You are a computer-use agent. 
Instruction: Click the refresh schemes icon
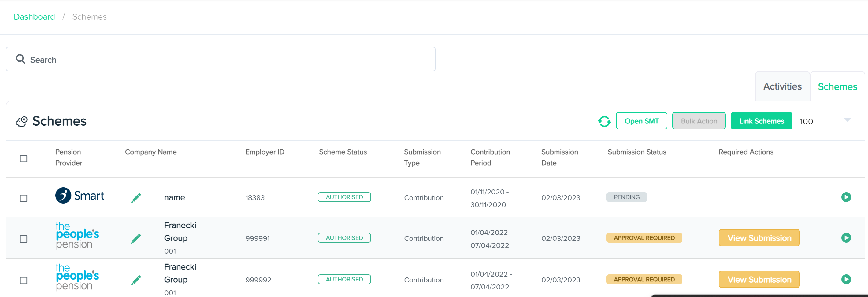pos(604,121)
